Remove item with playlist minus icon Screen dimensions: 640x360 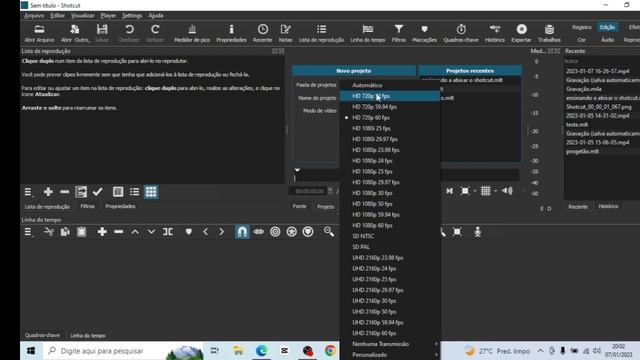[64, 192]
